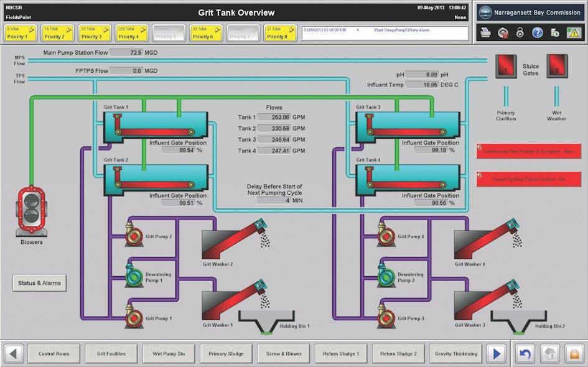588x367 pixels.
Task: Click the Status & Alarms button
Action: coord(39,283)
